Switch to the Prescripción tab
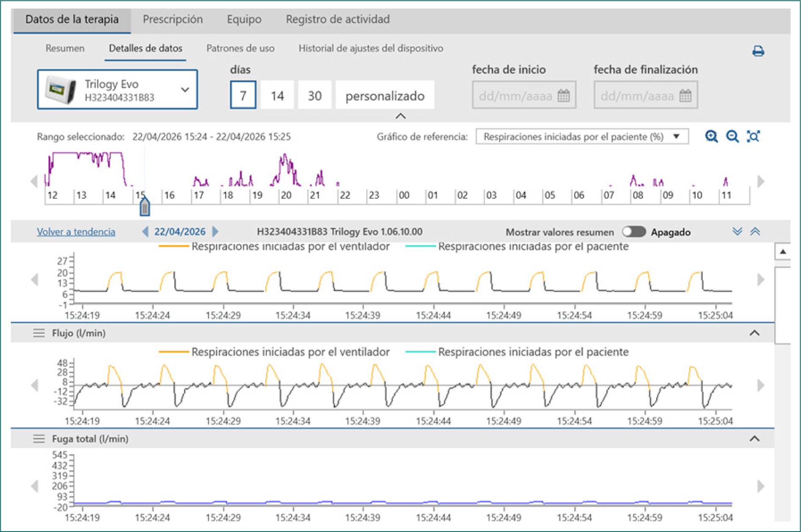 coord(173,19)
